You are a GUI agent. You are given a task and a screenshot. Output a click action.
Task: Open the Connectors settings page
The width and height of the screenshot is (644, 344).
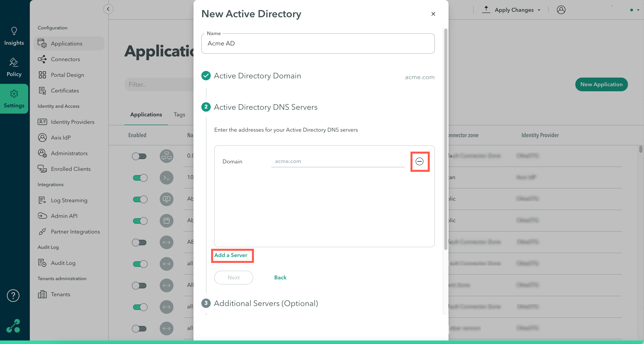click(65, 59)
